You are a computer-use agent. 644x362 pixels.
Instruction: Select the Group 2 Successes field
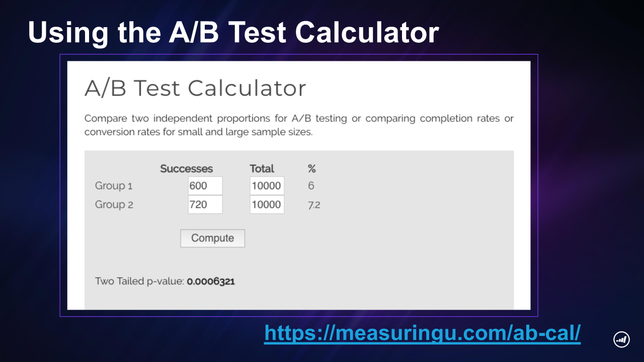click(205, 205)
